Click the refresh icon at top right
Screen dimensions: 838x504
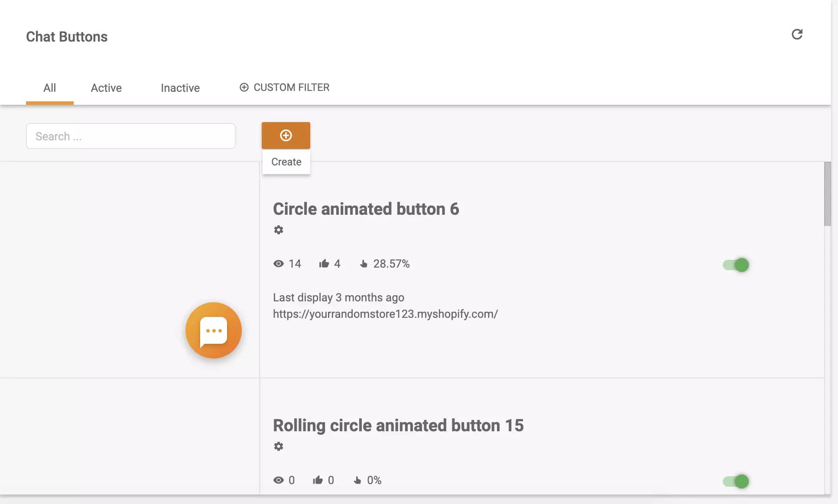[798, 34]
